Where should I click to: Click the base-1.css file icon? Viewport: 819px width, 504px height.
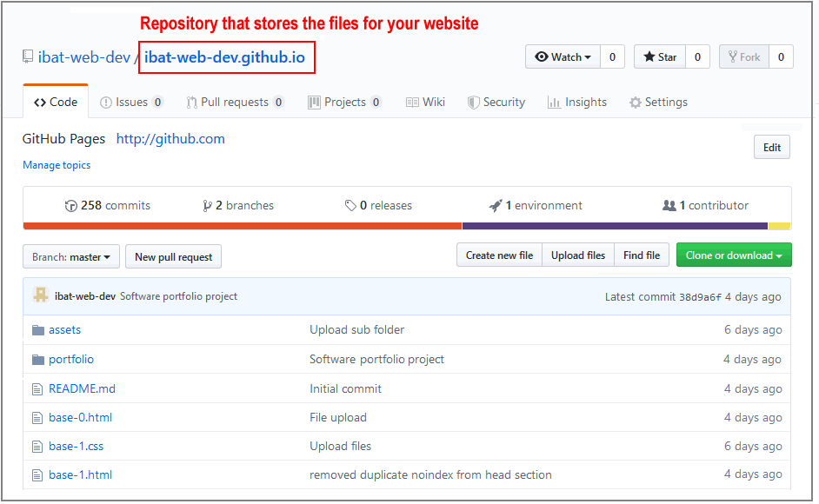point(37,447)
